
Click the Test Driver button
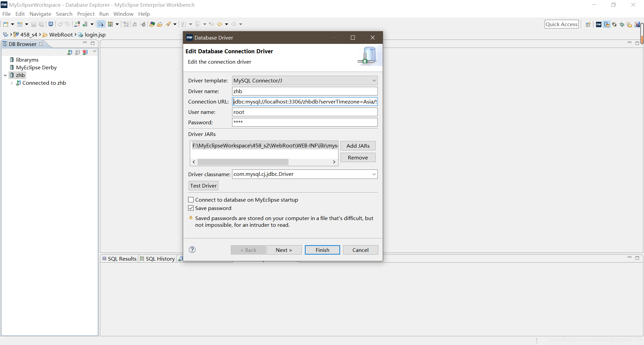tap(203, 186)
